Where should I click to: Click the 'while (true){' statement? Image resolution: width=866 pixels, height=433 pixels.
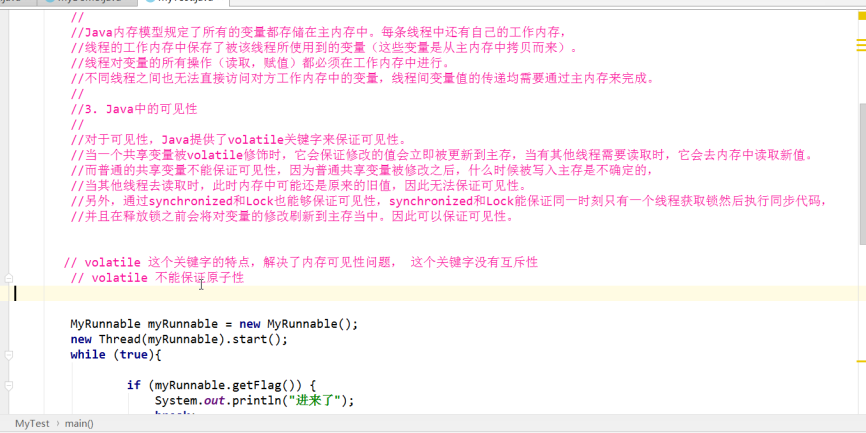point(115,355)
